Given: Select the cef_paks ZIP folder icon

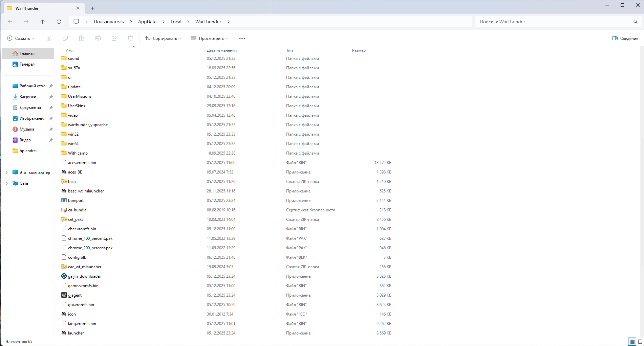Looking at the screenshot, I should 64,220.
